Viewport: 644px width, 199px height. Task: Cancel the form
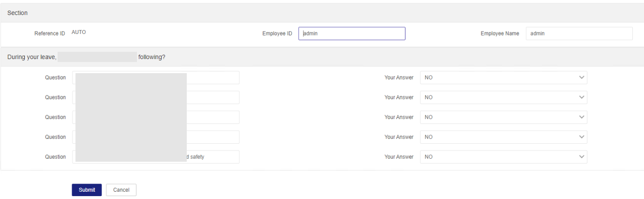[x=121, y=190]
